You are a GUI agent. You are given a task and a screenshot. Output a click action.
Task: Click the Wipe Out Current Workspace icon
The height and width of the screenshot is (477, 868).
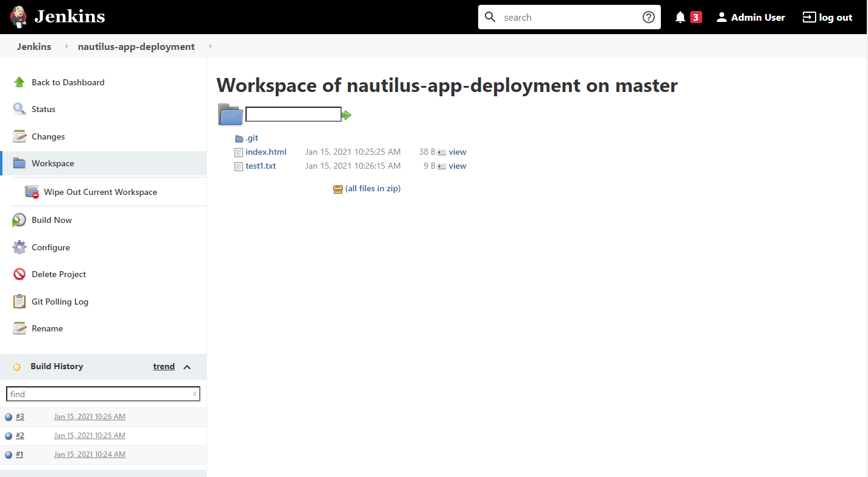(x=32, y=192)
